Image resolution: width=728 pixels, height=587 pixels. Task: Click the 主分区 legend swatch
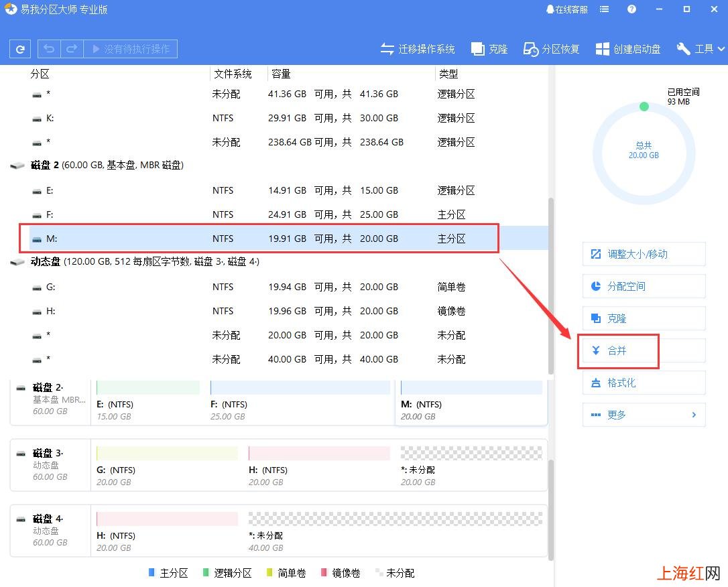click(151, 573)
